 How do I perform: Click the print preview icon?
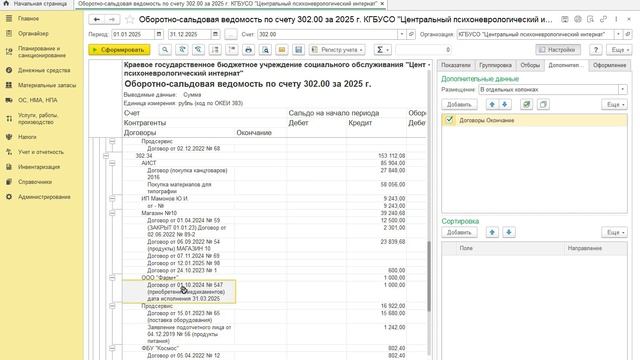(265, 50)
